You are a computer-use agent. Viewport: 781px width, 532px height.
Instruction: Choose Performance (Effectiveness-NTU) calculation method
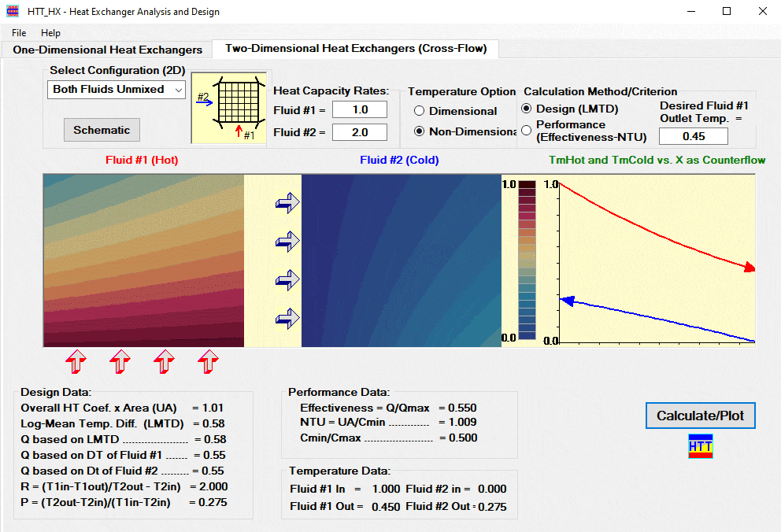pyautogui.click(x=527, y=131)
